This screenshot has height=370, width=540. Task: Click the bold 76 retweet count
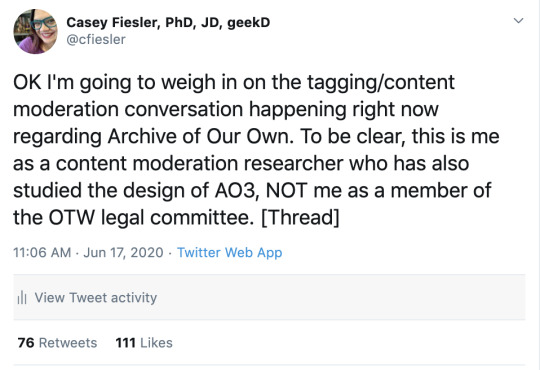point(26,343)
